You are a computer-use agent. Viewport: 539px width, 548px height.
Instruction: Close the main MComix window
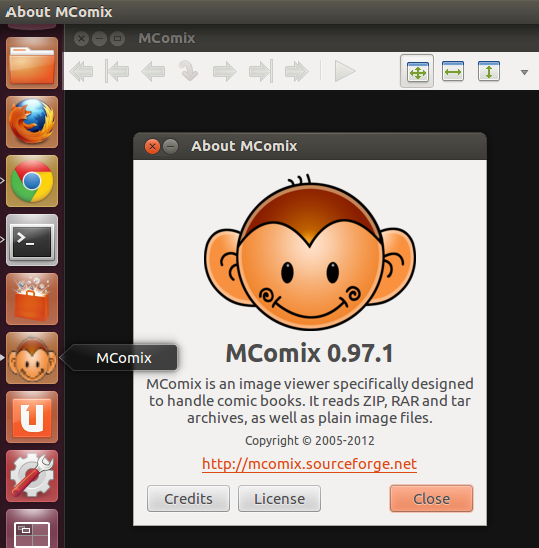coord(81,38)
